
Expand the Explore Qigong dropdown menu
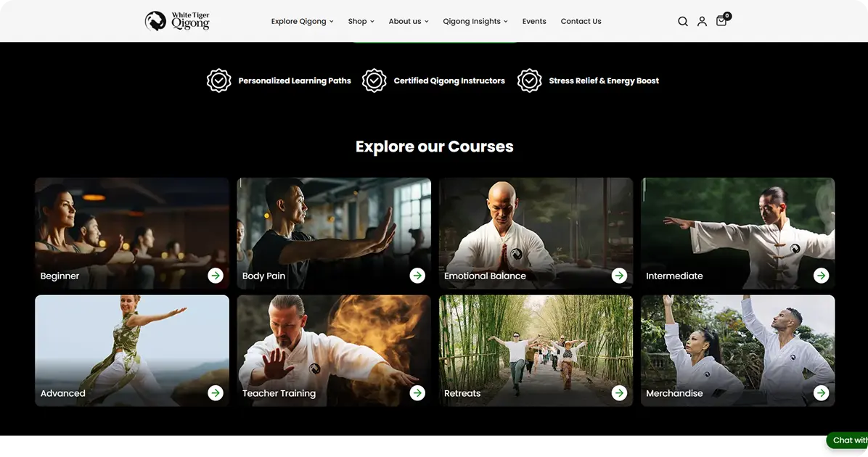[302, 22]
